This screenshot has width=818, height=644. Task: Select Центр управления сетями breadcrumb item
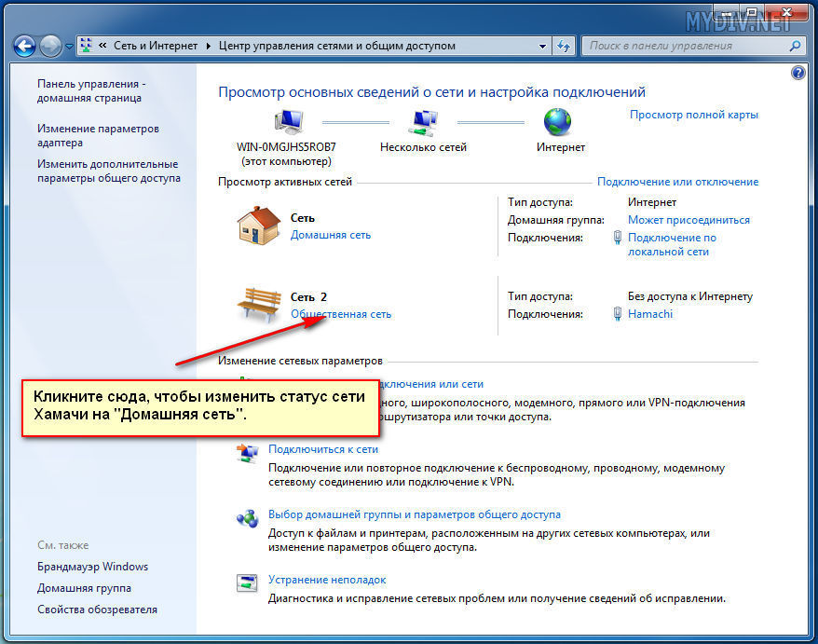pos(337,45)
